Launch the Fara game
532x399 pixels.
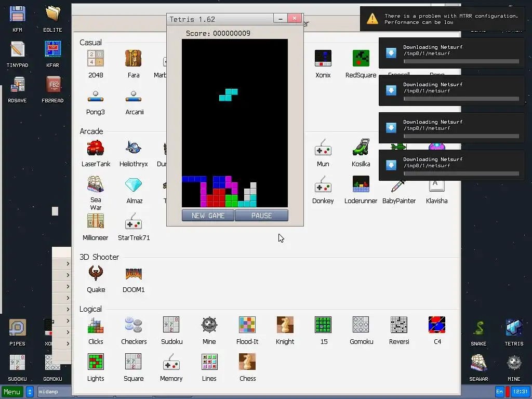134,59
